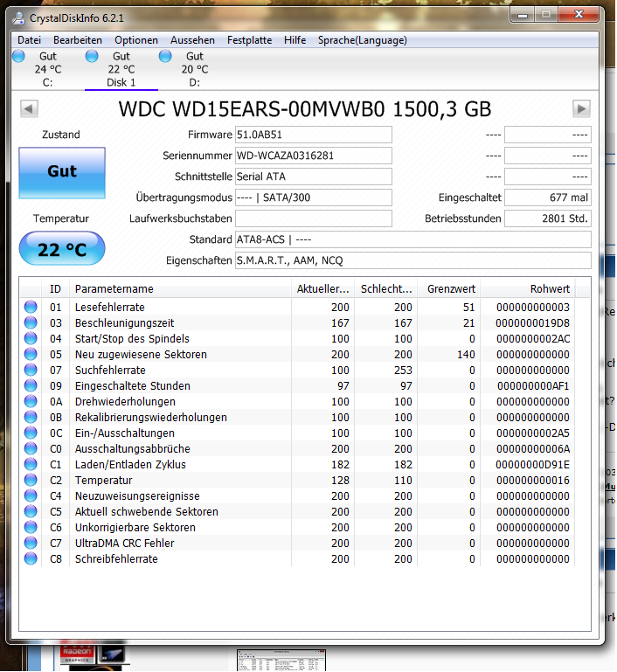Click the 22 °C temperature button
Screen dimensions: 617x672
(x=62, y=248)
